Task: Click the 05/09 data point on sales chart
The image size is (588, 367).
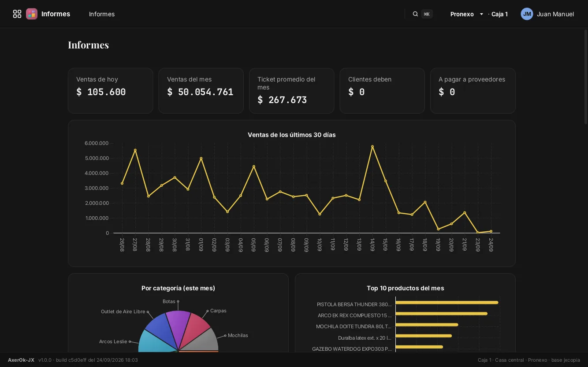Action: (x=254, y=167)
